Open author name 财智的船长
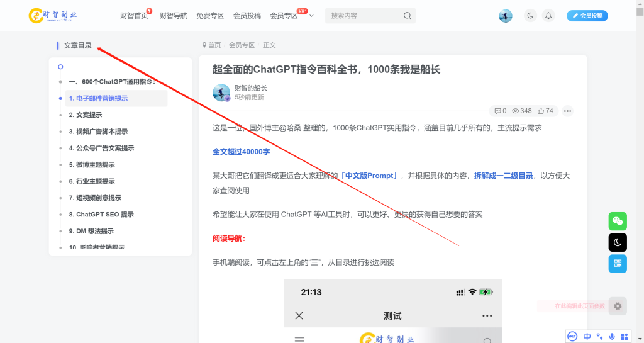644x343 pixels. click(250, 88)
